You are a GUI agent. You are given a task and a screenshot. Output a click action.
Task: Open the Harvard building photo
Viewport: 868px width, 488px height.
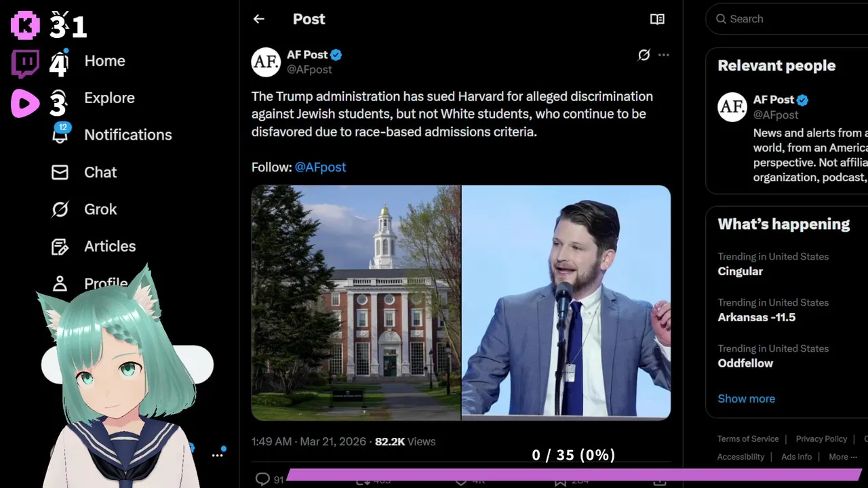pyautogui.click(x=356, y=303)
